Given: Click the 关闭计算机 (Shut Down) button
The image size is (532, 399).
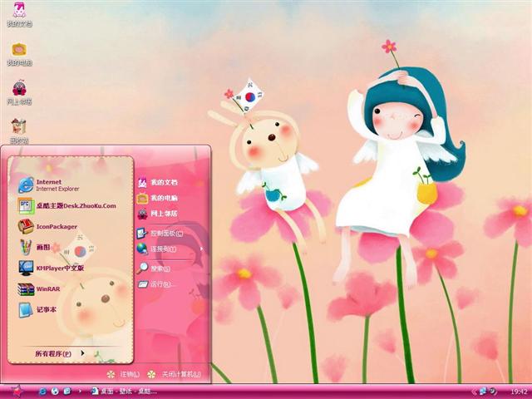Looking at the screenshot, I should tap(175, 374).
